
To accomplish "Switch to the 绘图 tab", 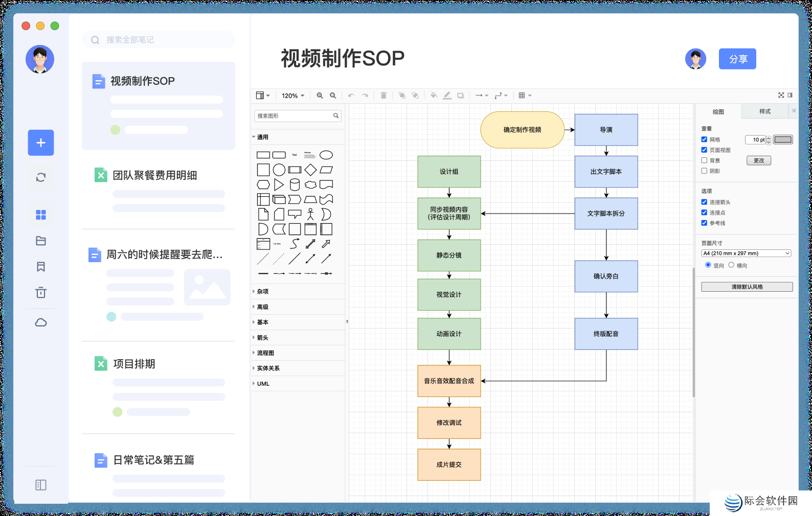I will [x=718, y=111].
